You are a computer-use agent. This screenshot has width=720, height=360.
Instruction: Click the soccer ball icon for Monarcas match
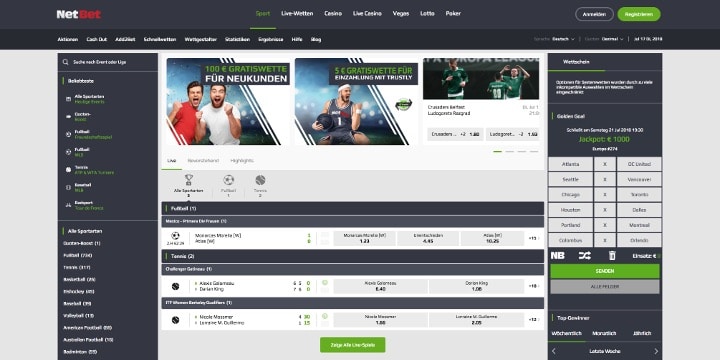pyautogui.click(x=175, y=236)
